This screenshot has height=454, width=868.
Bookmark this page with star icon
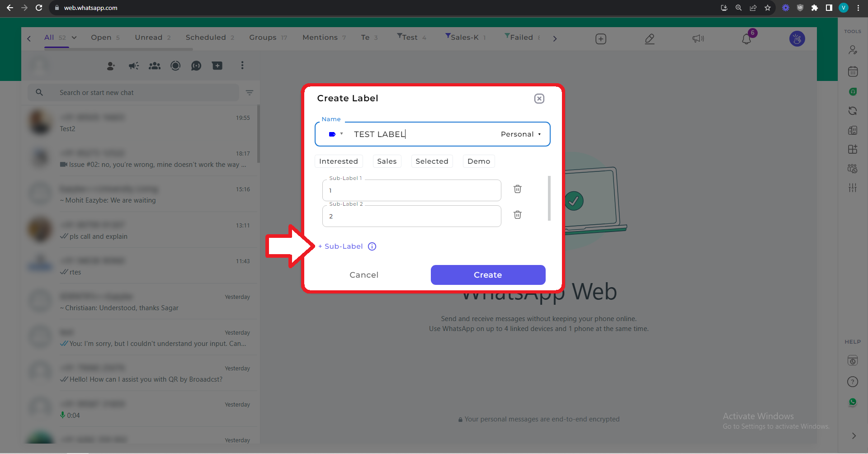[x=768, y=8]
